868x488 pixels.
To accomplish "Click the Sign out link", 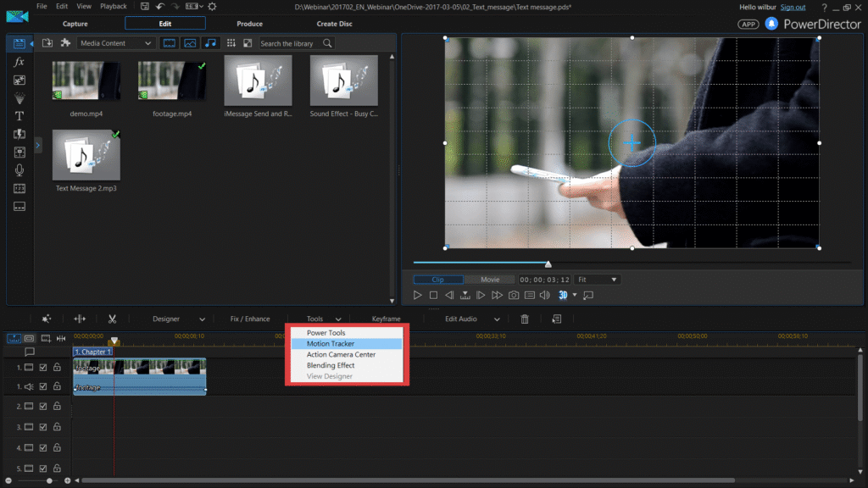I will point(793,7).
